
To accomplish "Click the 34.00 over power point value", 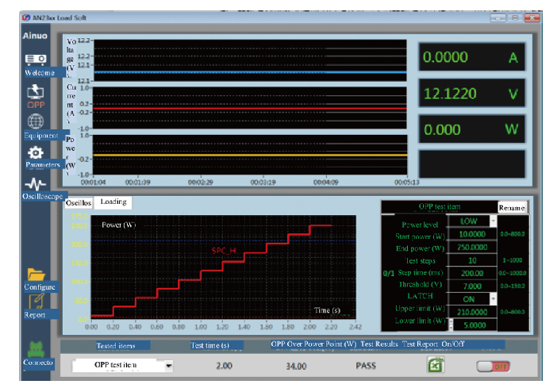I will tap(296, 366).
